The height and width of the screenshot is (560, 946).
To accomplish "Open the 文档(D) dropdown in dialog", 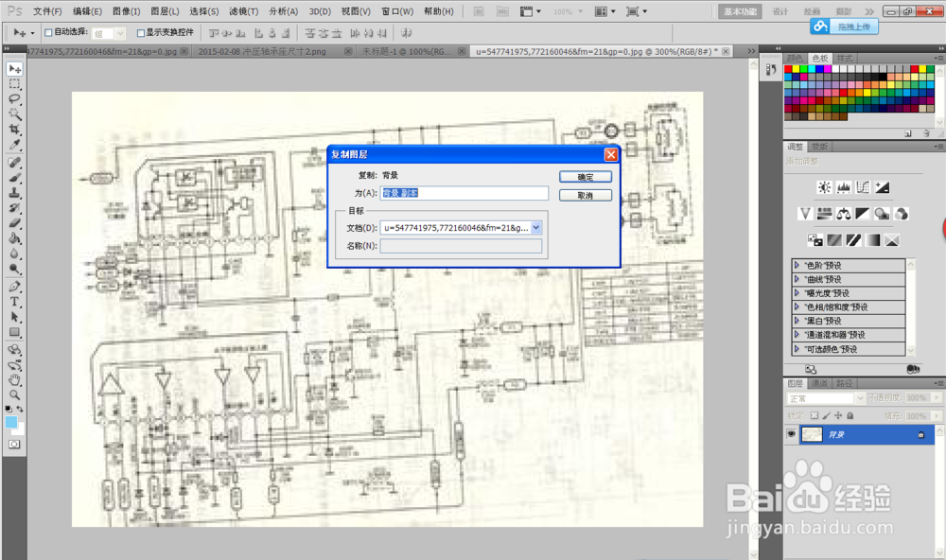I will click(x=535, y=227).
